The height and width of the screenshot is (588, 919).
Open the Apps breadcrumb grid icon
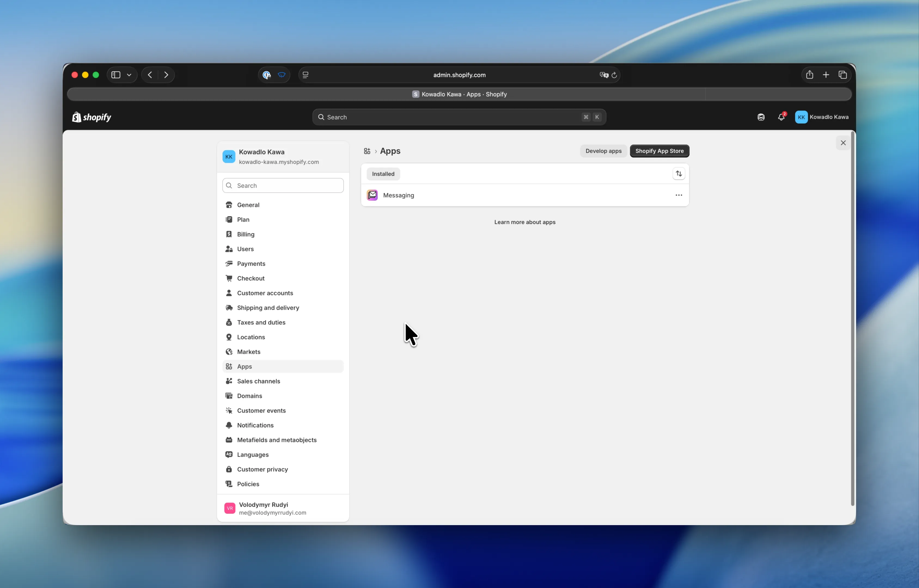(x=367, y=151)
